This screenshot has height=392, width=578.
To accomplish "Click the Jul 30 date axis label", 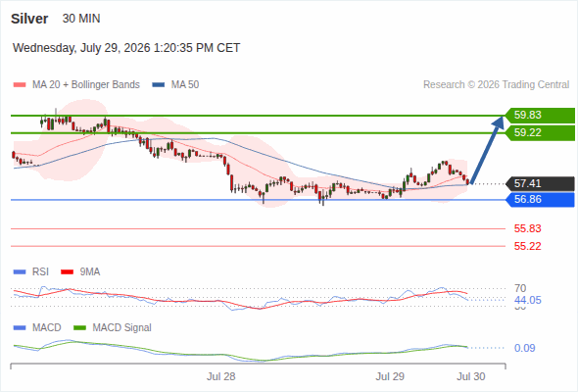I will [471, 376].
